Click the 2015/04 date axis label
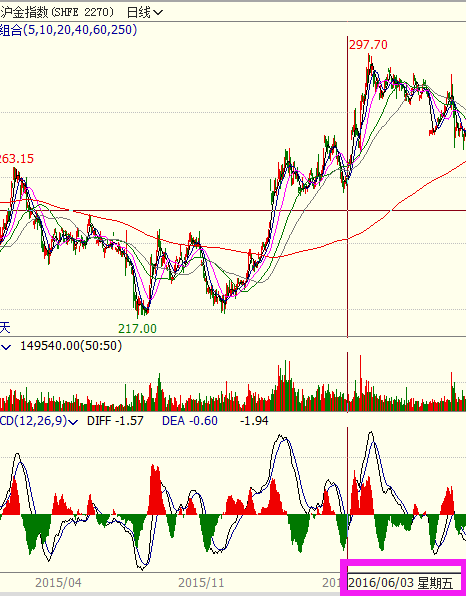This screenshot has height=596, width=466. pos(58,583)
